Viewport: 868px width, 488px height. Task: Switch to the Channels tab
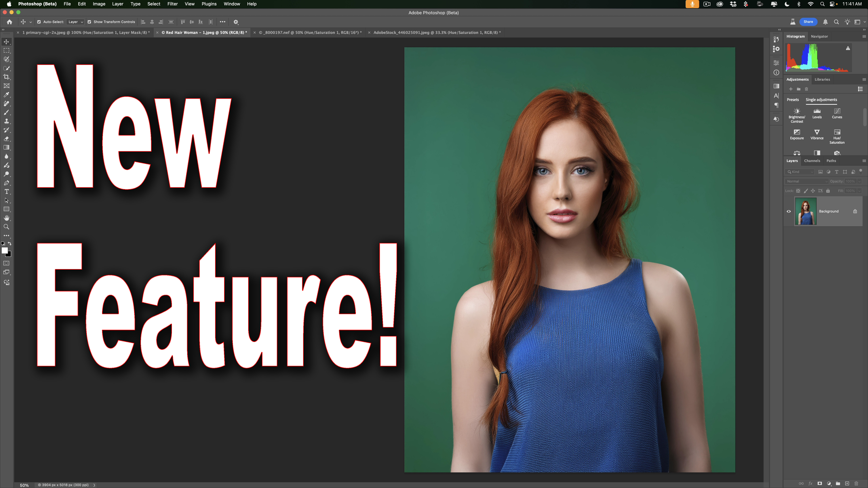pos(812,161)
